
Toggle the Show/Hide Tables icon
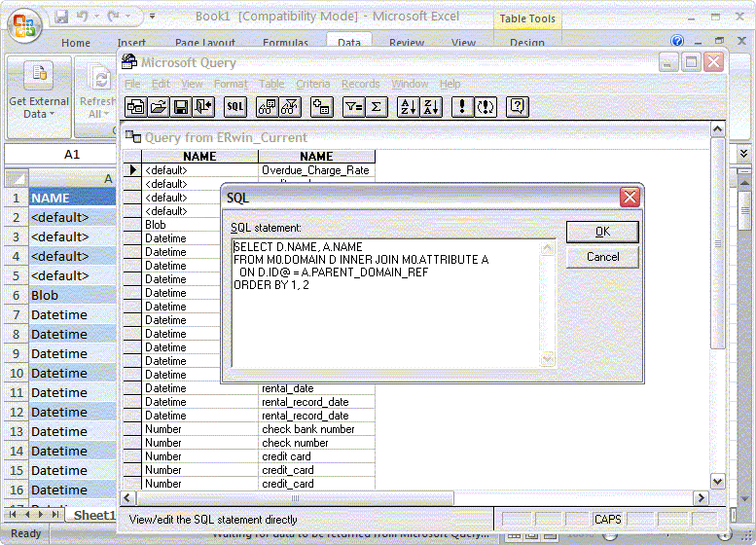(x=267, y=107)
